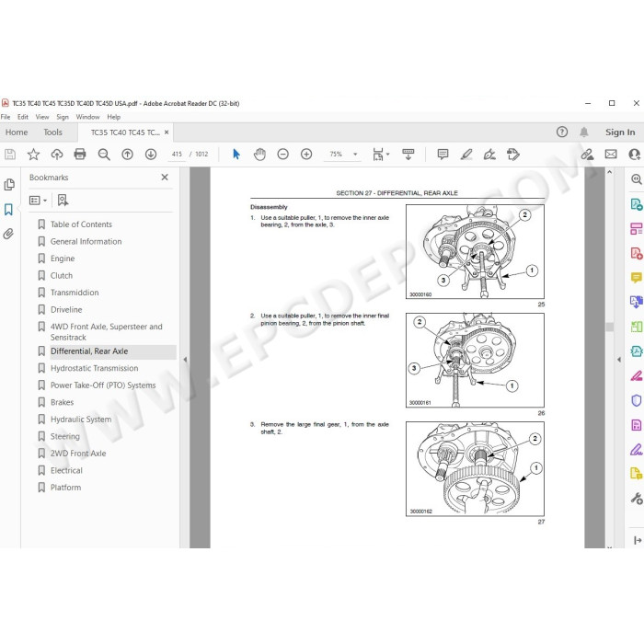Screen dimensions: 644x644
Task: Open the Attachments paperclip panel
Action: click(8, 234)
